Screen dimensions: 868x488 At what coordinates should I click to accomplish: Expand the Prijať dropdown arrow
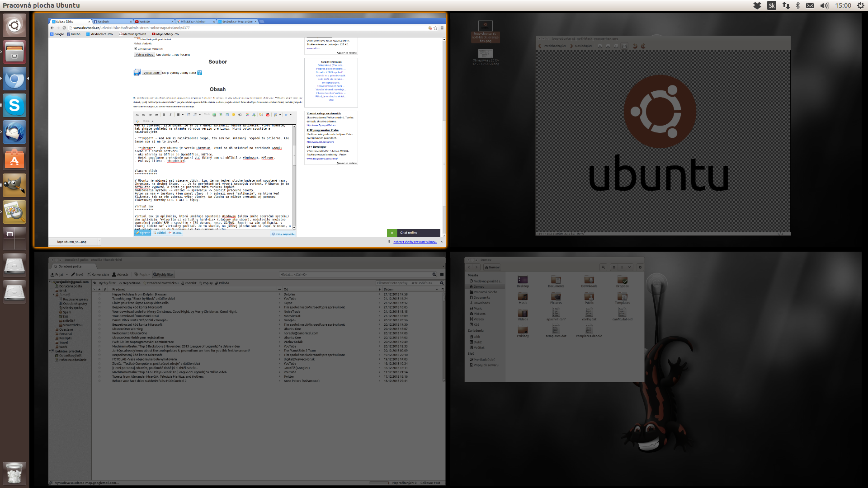click(67, 274)
